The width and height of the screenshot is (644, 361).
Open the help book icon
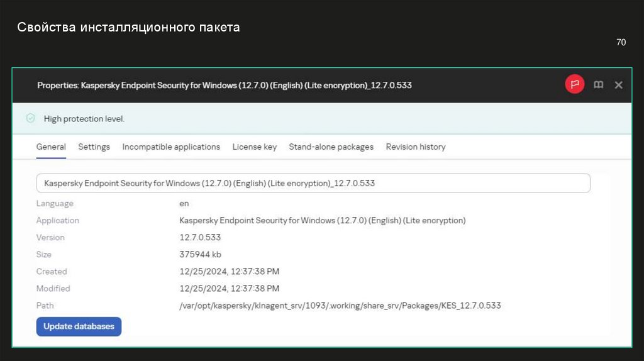(x=598, y=84)
